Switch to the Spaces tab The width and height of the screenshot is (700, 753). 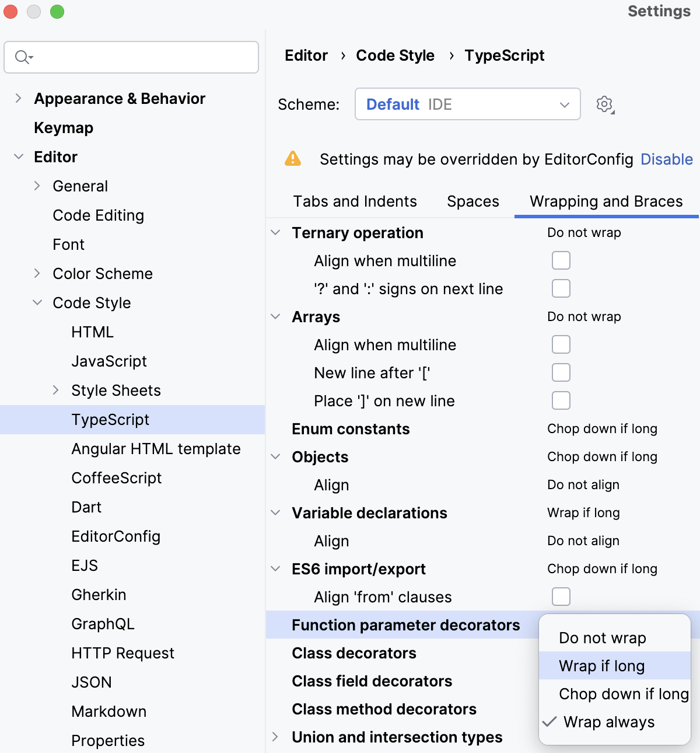coord(473,201)
